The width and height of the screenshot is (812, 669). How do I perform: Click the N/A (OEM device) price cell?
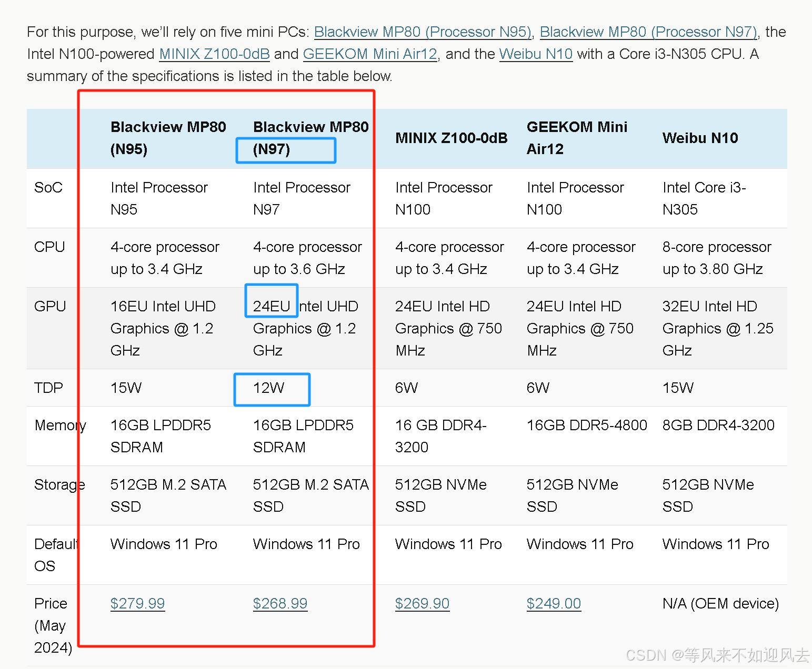[x=720, y=604]
